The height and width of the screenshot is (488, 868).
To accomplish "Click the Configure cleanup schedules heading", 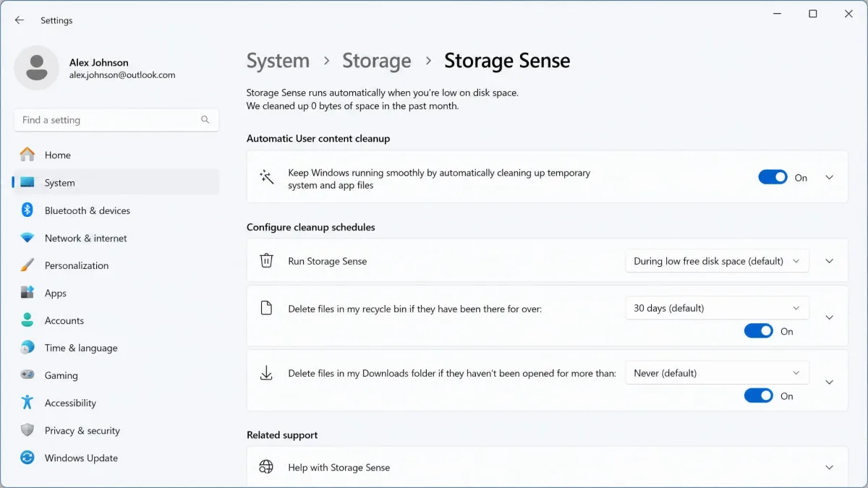I will click(311, 227).
